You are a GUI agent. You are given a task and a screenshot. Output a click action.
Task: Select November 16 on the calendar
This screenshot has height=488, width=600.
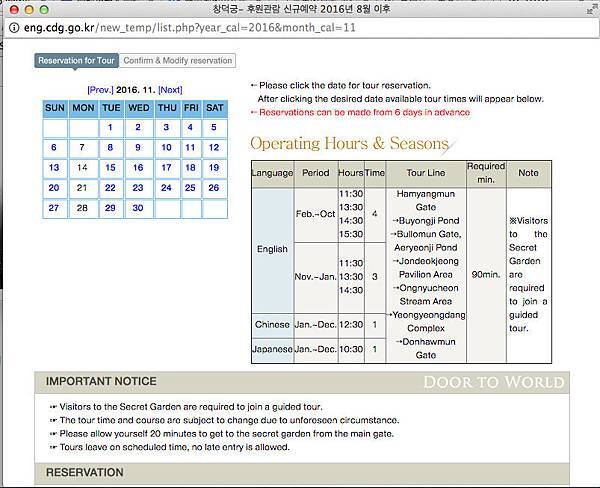coord(138,168)
